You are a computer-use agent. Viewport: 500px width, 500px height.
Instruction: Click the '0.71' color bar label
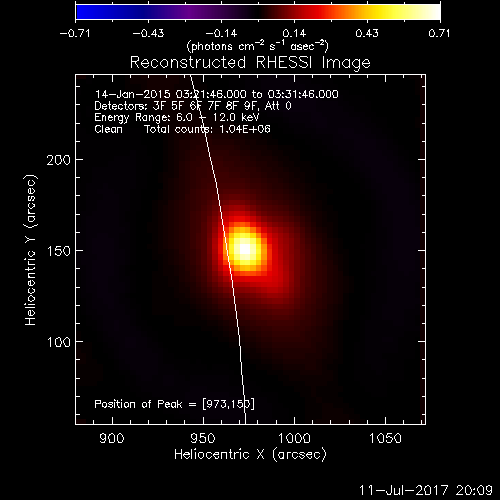coord(439,33)
